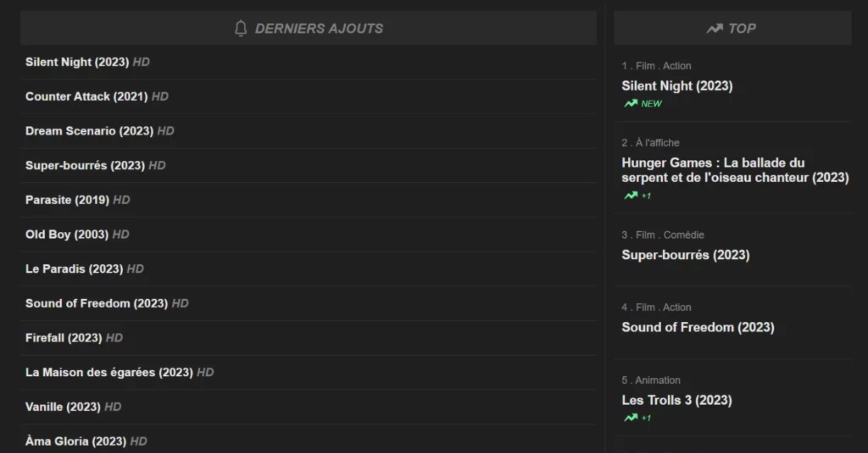Select Firefall (2023) from latest additions
The image size is (868, 453).
pos(64,338)
